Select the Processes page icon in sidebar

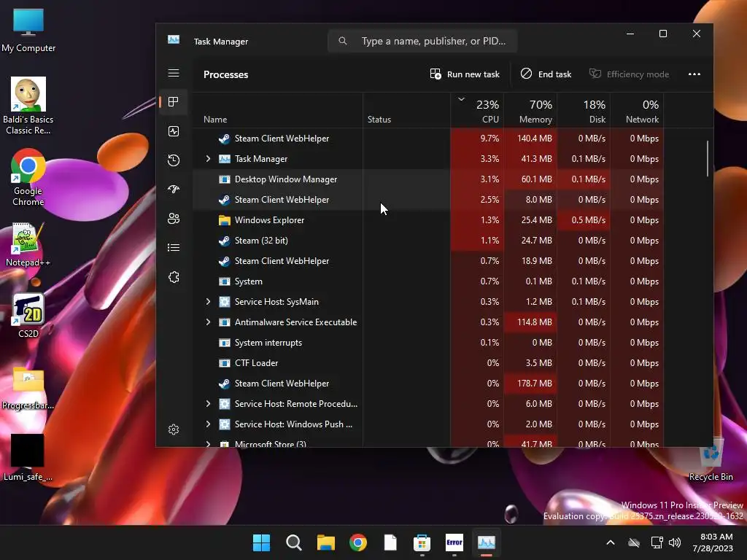pyautogui.click(x=174, y=101)
